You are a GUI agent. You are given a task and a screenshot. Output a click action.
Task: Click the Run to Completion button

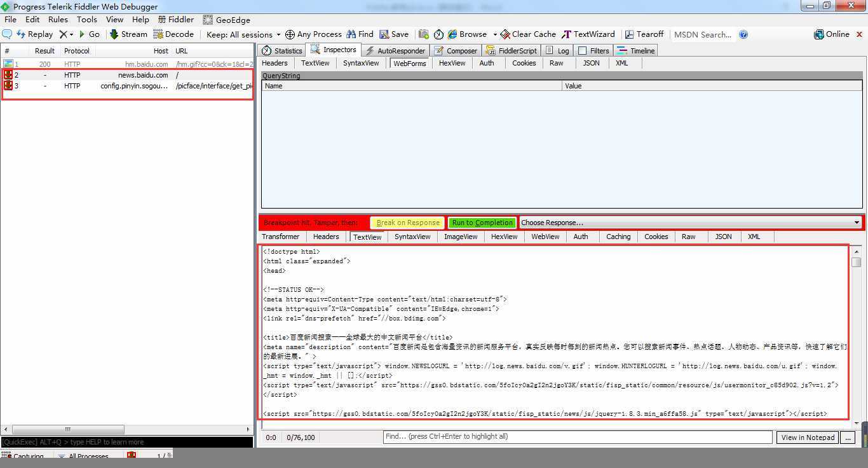[x=482, y=223]
